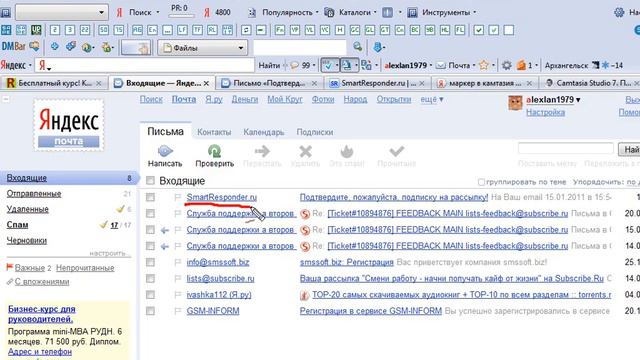Click the green 'FL' toolbar icon
Image resolution: width=640 pixels, height=360 pixels.
tap(460, 30)
